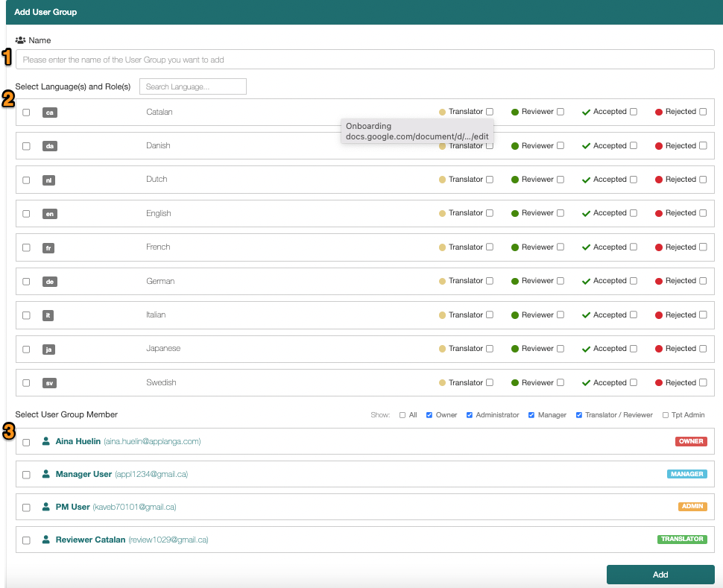Click the blue MANAGER role badge

pos(686,474)
